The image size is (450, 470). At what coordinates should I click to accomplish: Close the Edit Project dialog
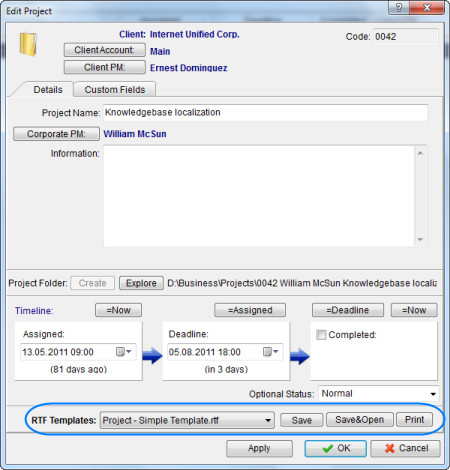click(427, 7)
